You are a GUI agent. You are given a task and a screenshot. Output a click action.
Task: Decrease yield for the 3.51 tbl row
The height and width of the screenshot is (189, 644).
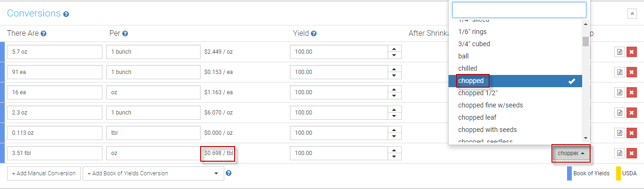394,156
